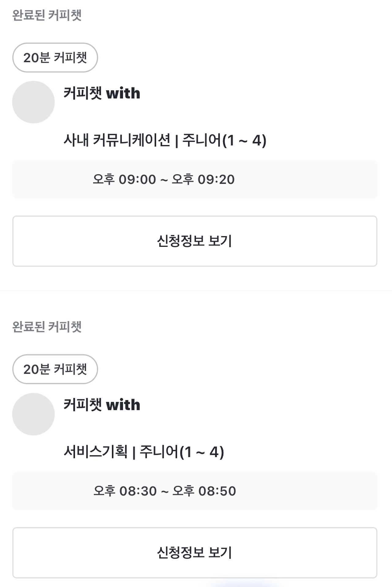Screen dimensions: 392x587
Task: Select the 20분 커피챗 badge above 서비스기획
Action: (x=55, y=369)
